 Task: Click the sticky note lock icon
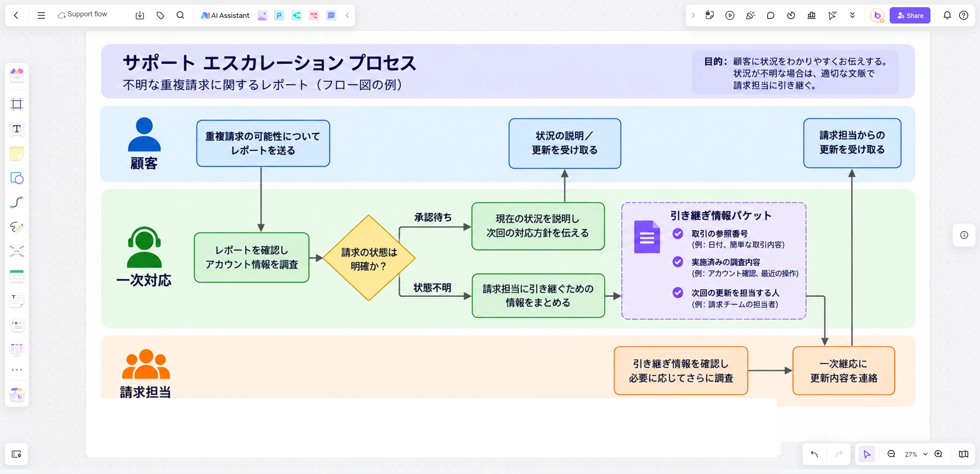[709, 15]
